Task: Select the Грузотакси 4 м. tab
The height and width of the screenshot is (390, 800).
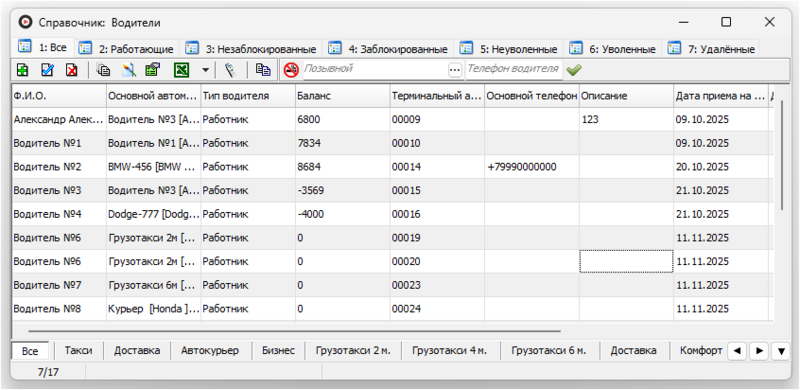Action: coord(449,351)
